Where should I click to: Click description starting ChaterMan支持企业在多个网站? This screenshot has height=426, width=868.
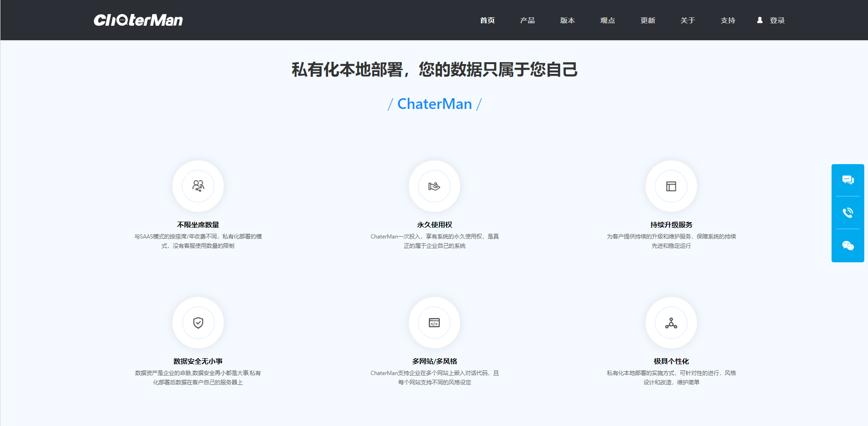pyautogui.click(x=434, y=378)
